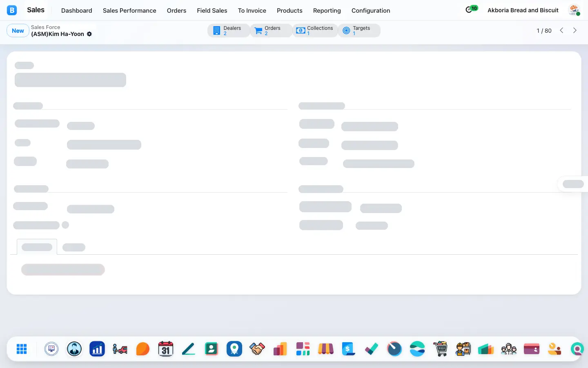Open the To Invoice menu
Viewport: 588px width, 368px height.
252,11
